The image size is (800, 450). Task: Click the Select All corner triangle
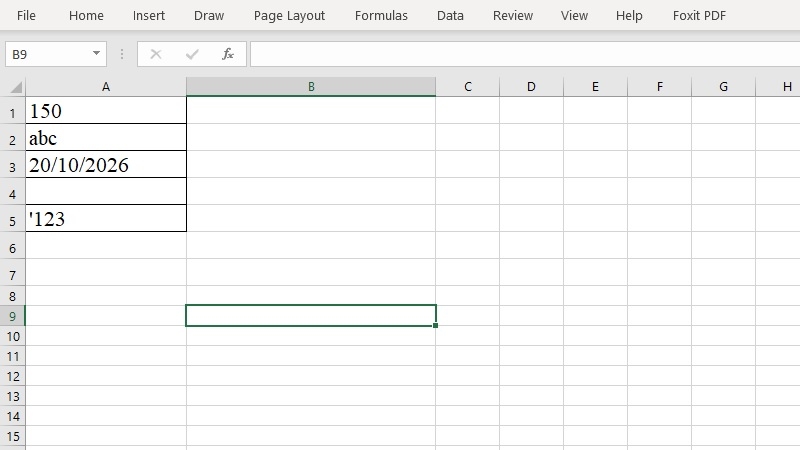tap(16, 87)
